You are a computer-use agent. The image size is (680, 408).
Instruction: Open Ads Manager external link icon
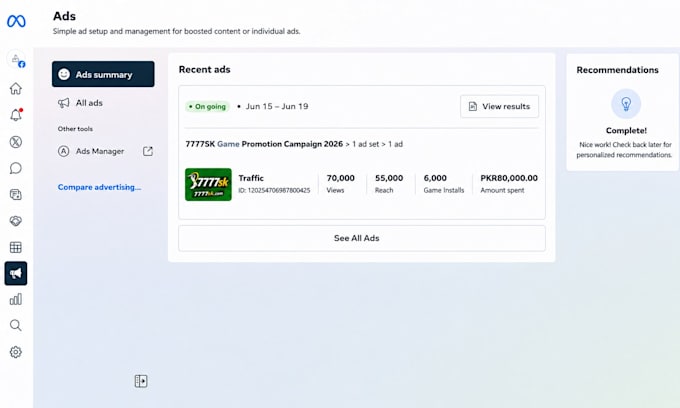tap(148, 151)
